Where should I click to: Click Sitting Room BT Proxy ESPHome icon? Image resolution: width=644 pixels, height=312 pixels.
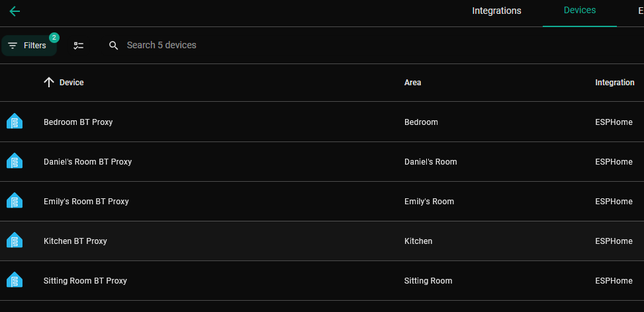pos(15,280)
